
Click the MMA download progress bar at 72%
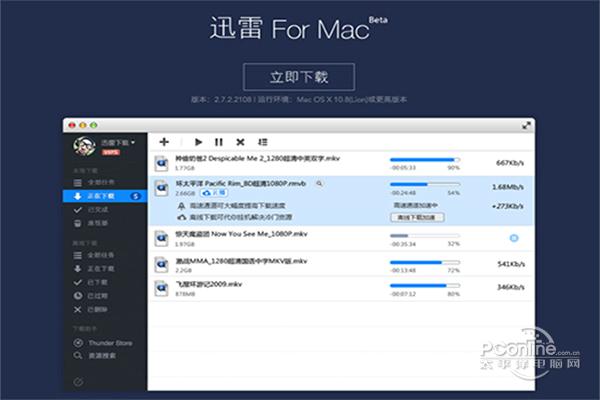tap(425, 262)
